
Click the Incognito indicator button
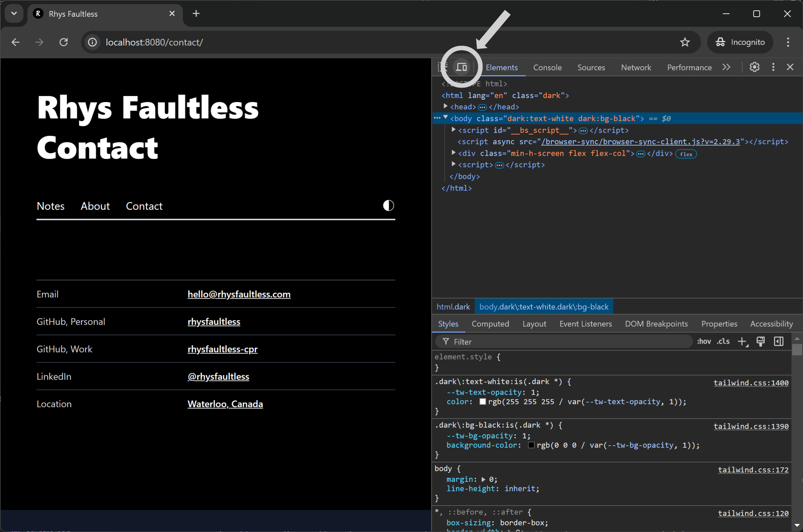click(740, 42)
